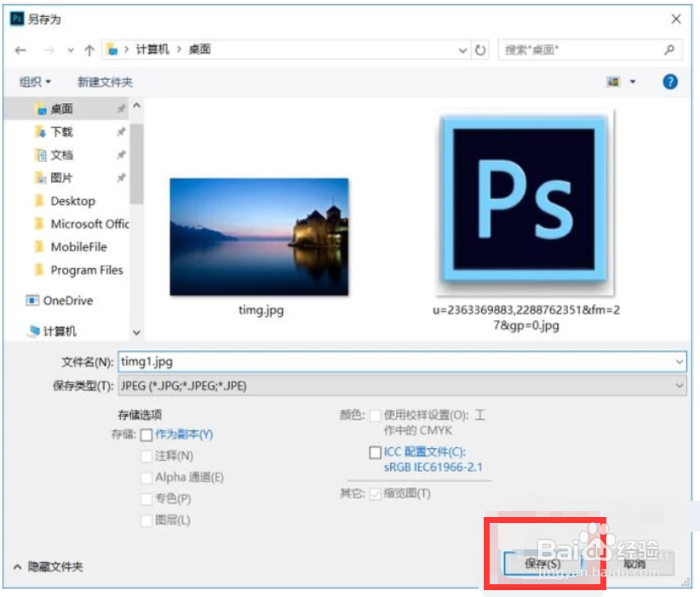Viewport: 700px width, 597px height.
Task: Open the 保存类型 JPEG format dropdown
Action: point(402,386)
